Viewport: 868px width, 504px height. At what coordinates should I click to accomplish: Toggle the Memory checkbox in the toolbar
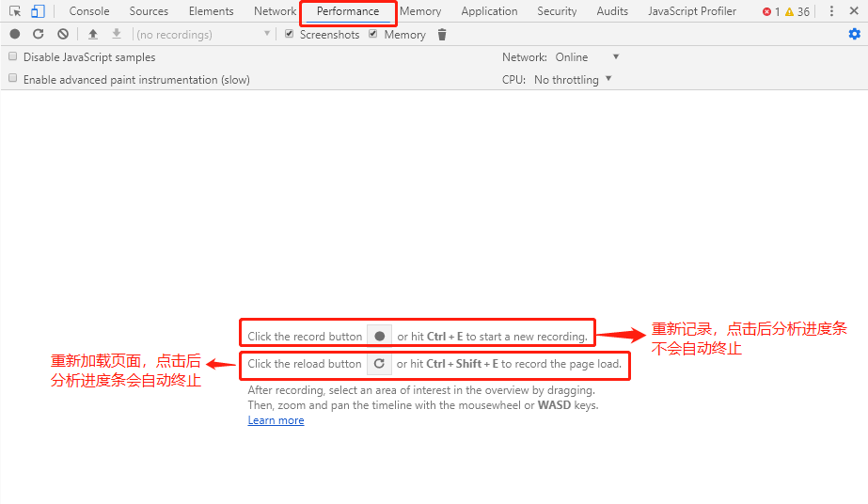373,34
